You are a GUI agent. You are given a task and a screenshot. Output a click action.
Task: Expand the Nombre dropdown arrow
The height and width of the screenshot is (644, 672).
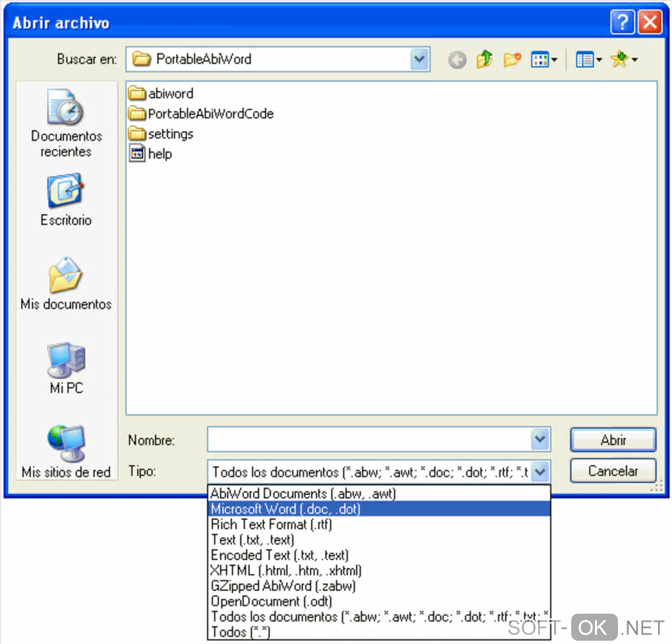point(540,439)
